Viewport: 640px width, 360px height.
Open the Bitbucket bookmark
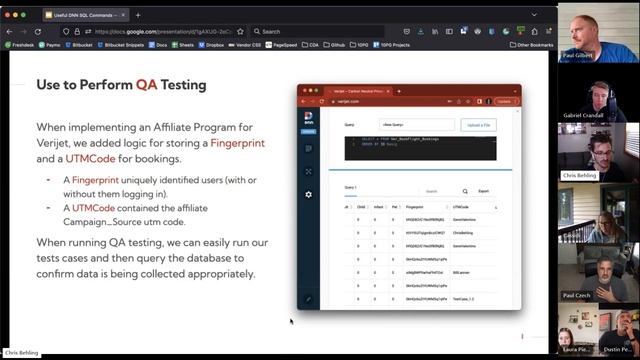79,45
